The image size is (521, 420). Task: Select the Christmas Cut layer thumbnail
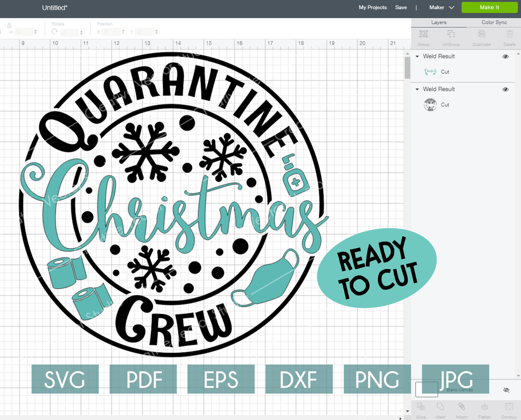(x=430, y=72)
